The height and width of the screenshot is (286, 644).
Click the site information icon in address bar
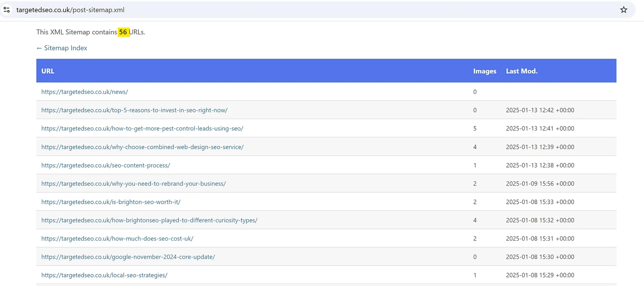click(7, 10)
